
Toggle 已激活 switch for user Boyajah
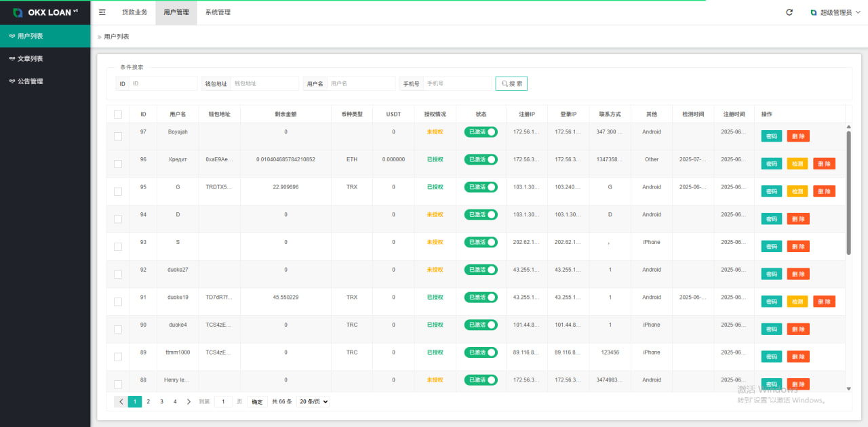[x=481, y=131]
